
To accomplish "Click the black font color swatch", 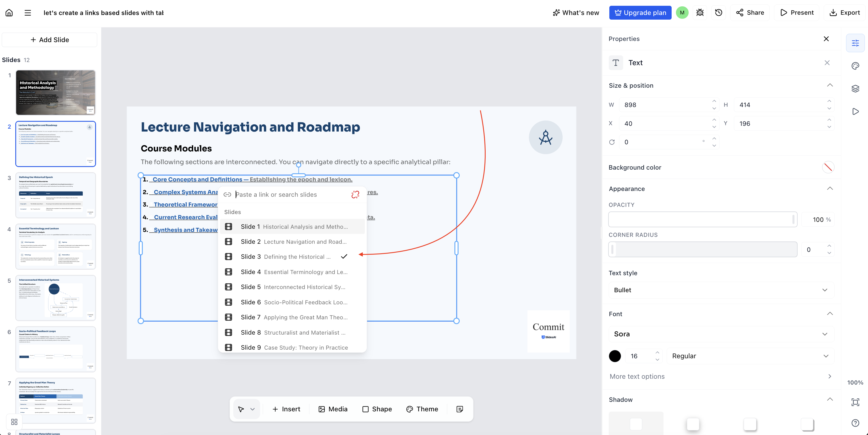I will [615, 356].
